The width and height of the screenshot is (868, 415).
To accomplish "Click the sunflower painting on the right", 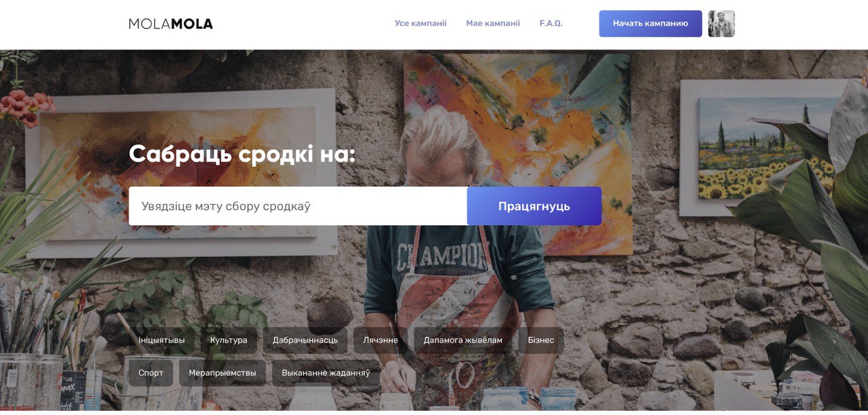I will pos(766,148).
